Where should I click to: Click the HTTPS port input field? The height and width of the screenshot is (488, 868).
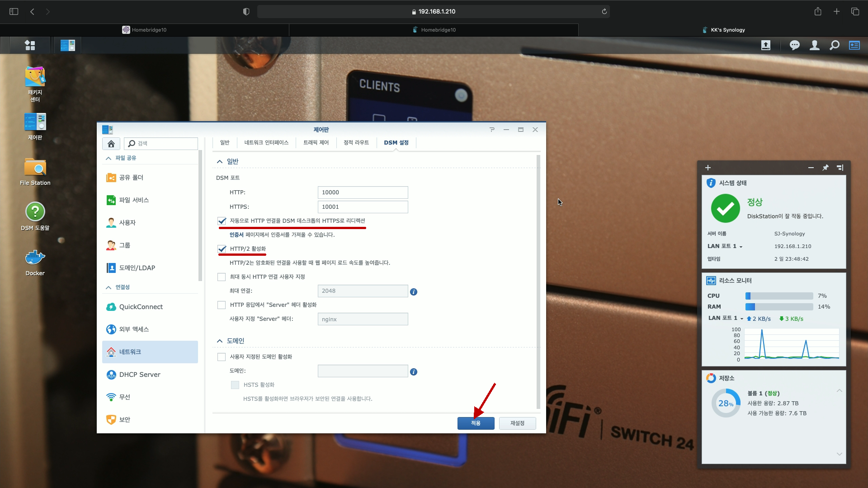pyautogui.click(x=363, y=207)
